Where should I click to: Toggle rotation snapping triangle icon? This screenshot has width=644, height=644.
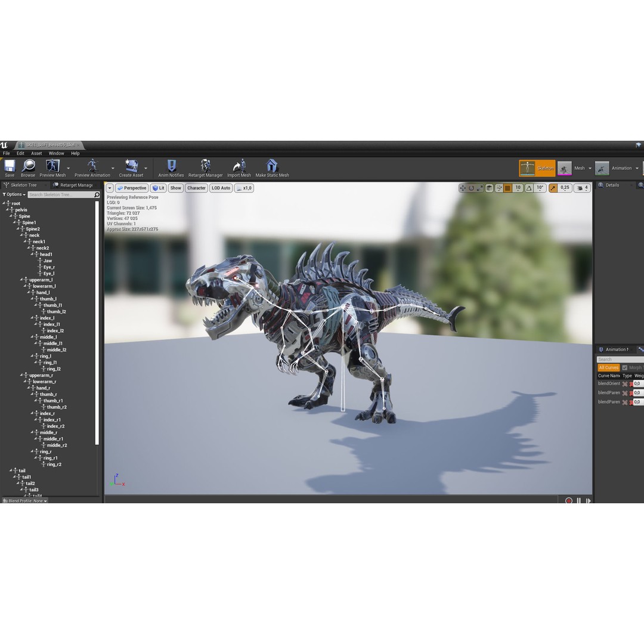529,188
